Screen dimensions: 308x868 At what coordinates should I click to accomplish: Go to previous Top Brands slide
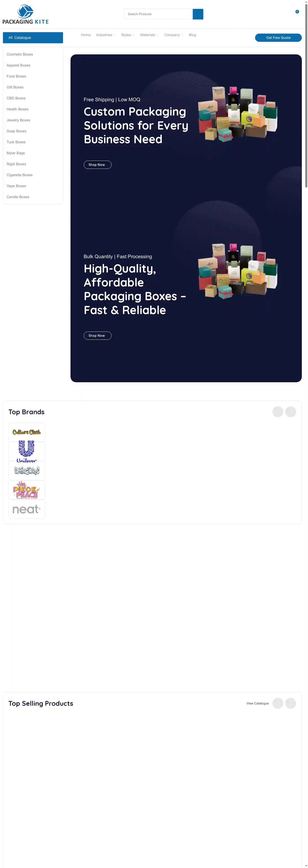[278, 412]
